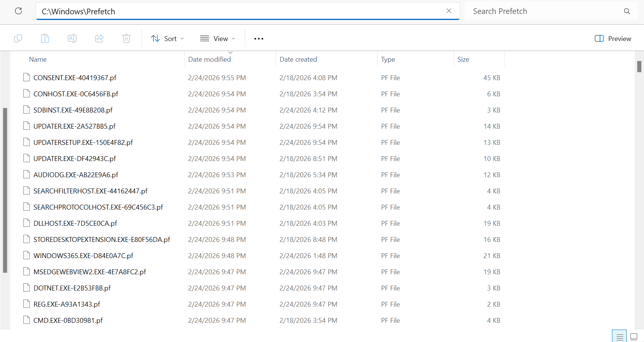Select SDBINST.EXE-49E8B208.pf file icon

point(26,110)
